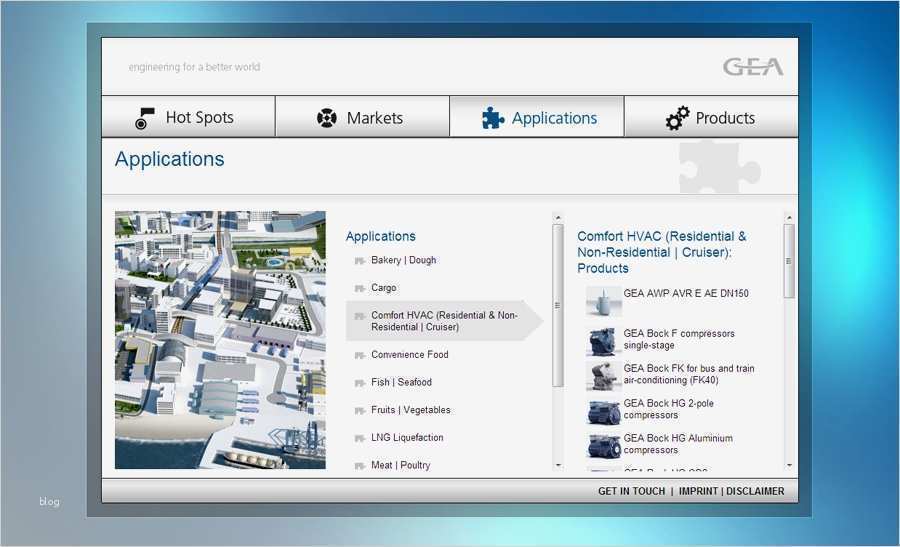The image size is (900, 547).
Task: Click the Markets wheel icon
Action: (x=327, y=118)
